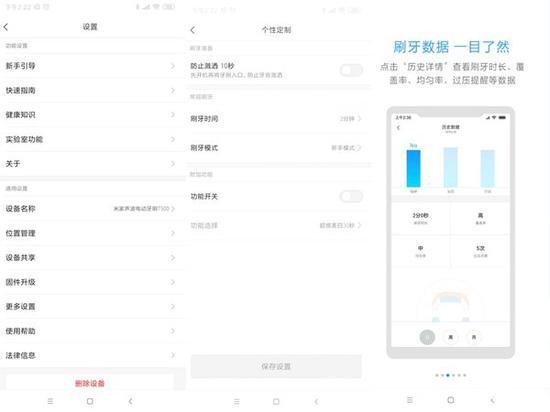Tap the phone mockup showing 历史数据 chart
Image resolution: width=550 pixels, height=412 pixels.
(450, 232)
